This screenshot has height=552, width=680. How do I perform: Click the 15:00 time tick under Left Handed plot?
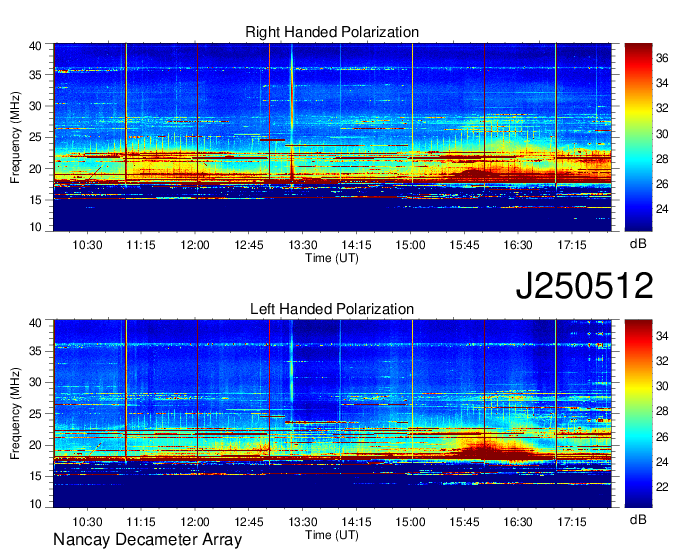coord(410,522)
